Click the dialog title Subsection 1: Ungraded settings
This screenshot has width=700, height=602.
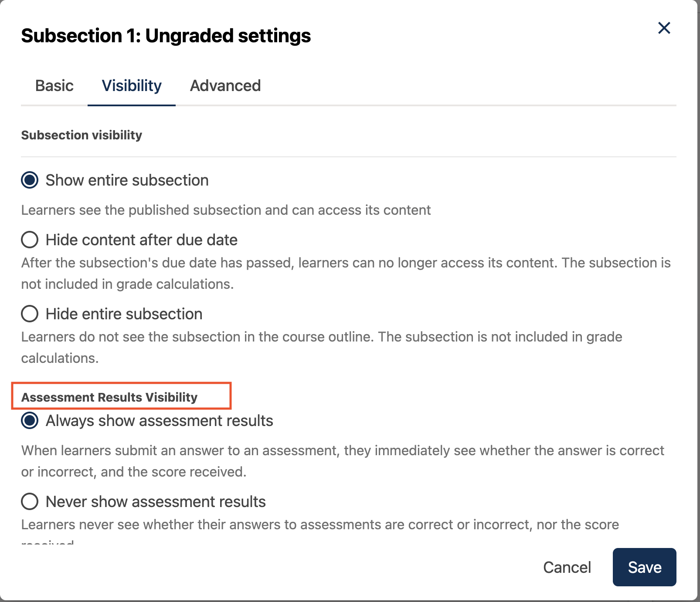[166, 36]
